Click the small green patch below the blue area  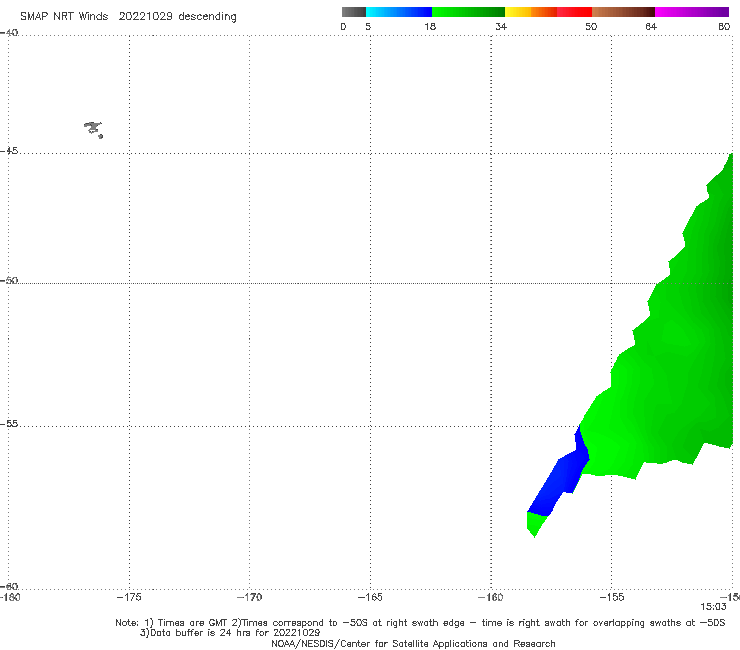(535, 523)
